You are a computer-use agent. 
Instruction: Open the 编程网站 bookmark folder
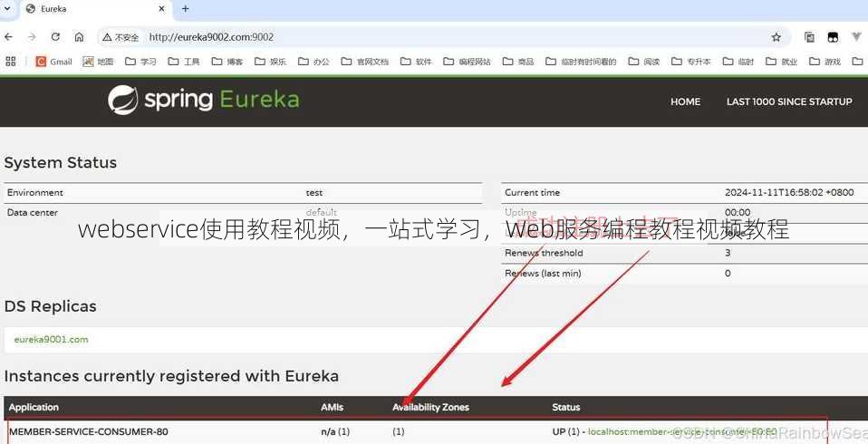click(x=468, y=62)
